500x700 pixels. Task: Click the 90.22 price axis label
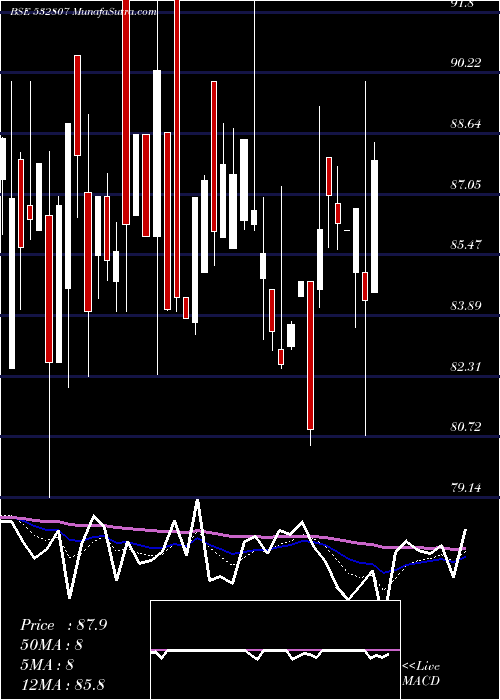click(x=466, y=63)
